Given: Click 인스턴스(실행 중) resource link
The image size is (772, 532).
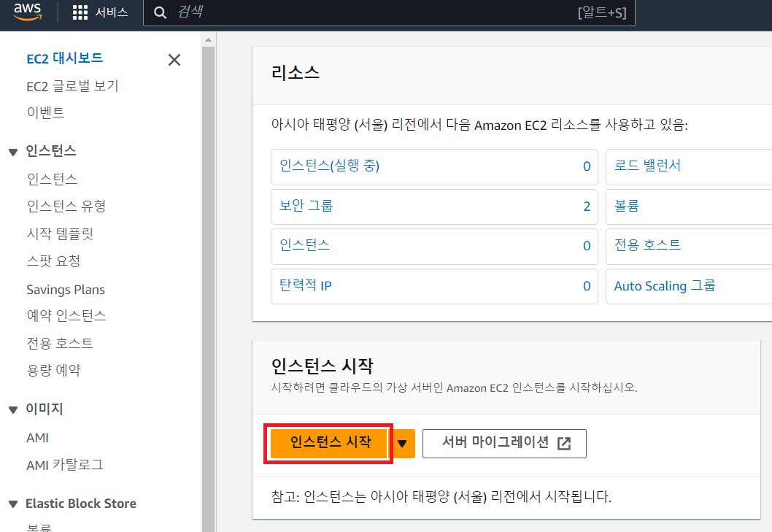Looking at the screenshot, I should 329,166.
